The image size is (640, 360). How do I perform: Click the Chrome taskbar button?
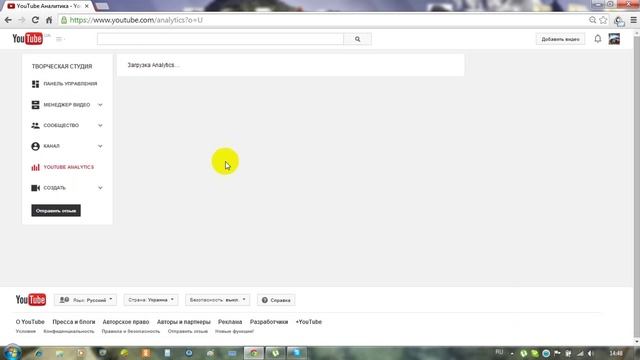[254, 353]
